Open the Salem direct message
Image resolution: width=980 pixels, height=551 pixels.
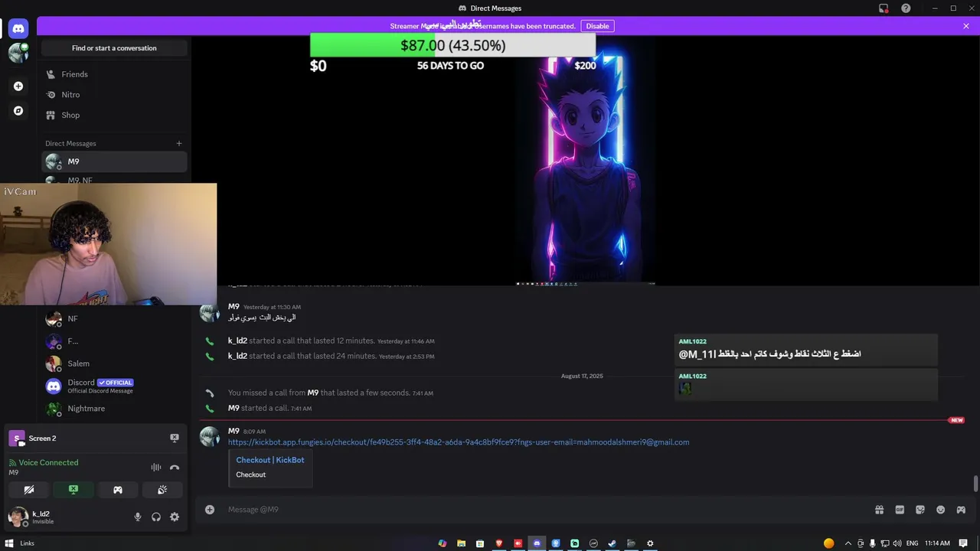[x=114, y=364]
